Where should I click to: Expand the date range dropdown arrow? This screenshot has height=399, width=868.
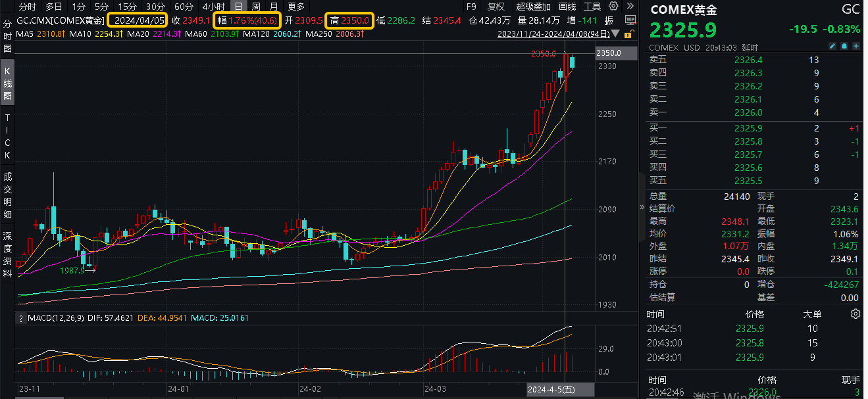point(615,34)
